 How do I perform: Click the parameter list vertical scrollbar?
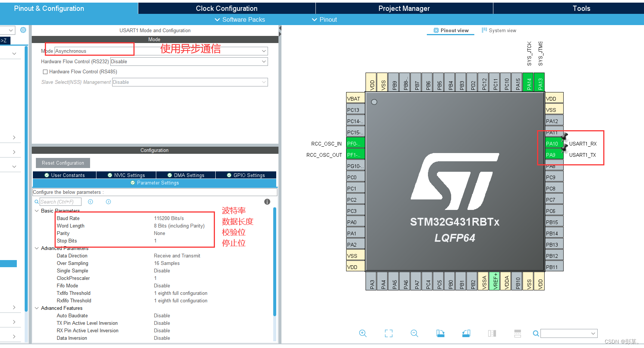coord(275,262)
